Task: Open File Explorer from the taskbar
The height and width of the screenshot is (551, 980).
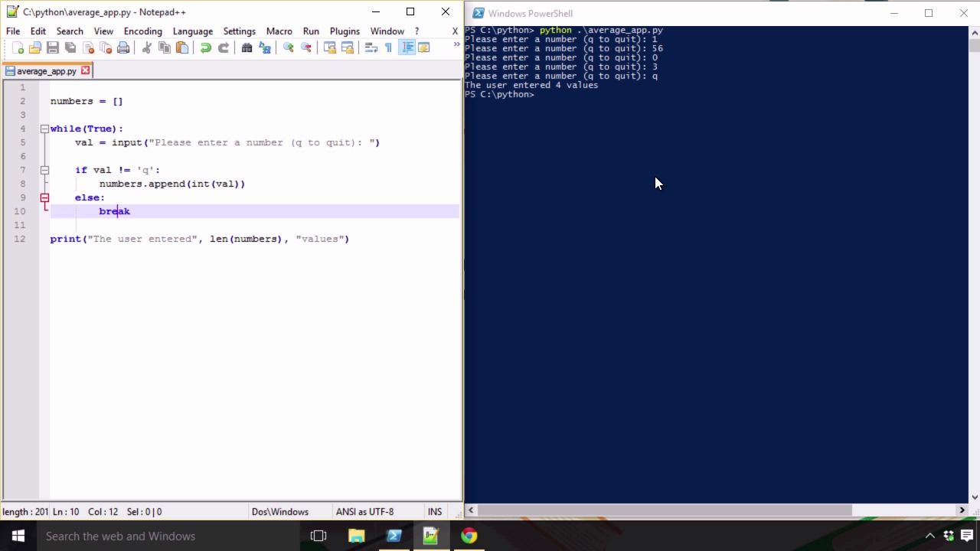Action: 357,536
